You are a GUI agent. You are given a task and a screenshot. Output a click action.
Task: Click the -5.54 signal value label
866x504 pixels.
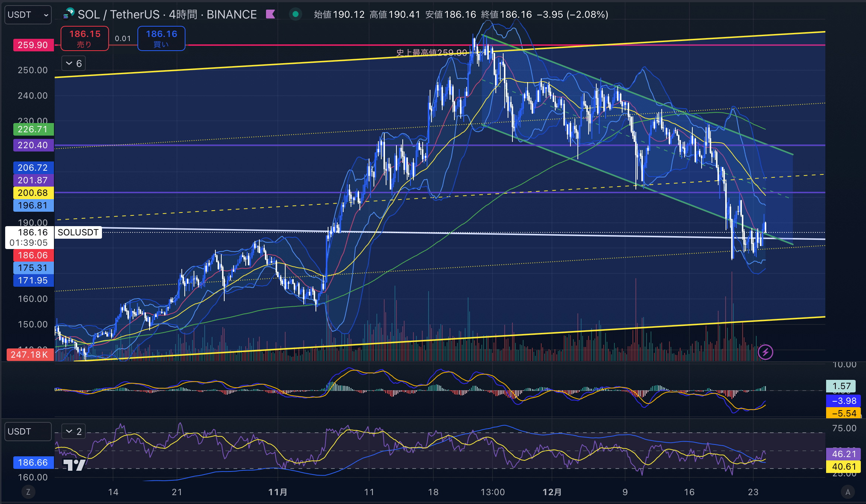tap(844, 413)
